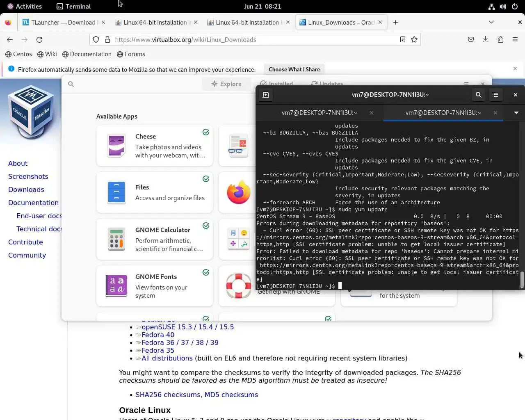Open the About link in VirtualBox sidebar
Image resolution: width=525 pixels, height=420 pixels.
point(18,163)
